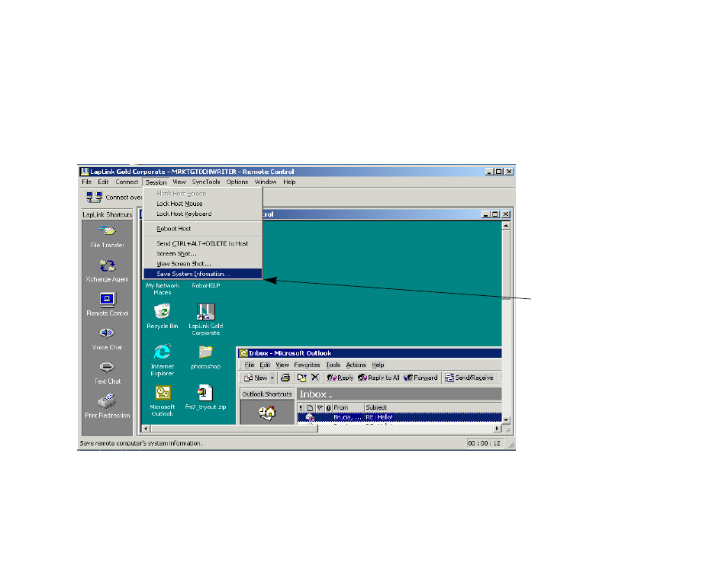The width and height of the screenshot is (728, 566).
Task: Sort Outlook inbox by attachment column icon
Action: tap(329, 408)
